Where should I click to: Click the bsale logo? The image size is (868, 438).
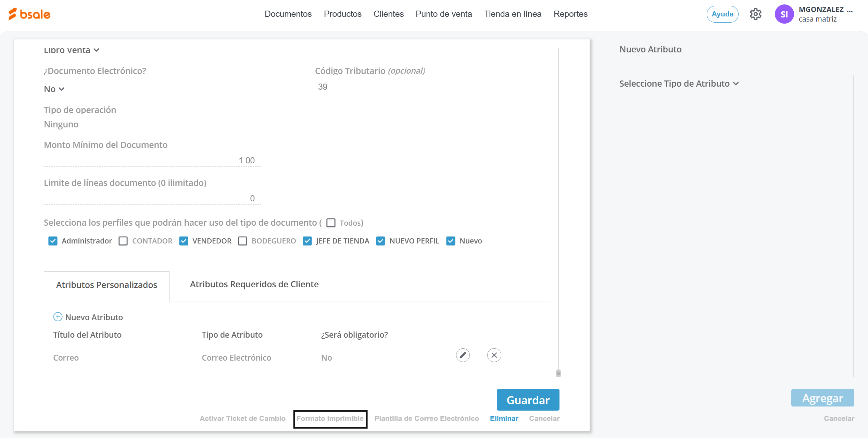tap(29, 14)
